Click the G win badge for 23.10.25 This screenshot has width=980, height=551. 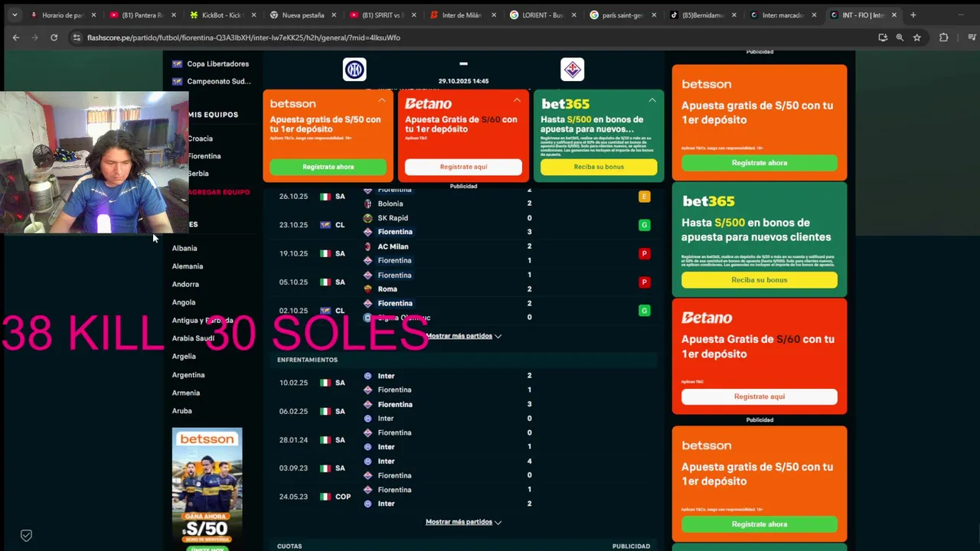[644, 225]
